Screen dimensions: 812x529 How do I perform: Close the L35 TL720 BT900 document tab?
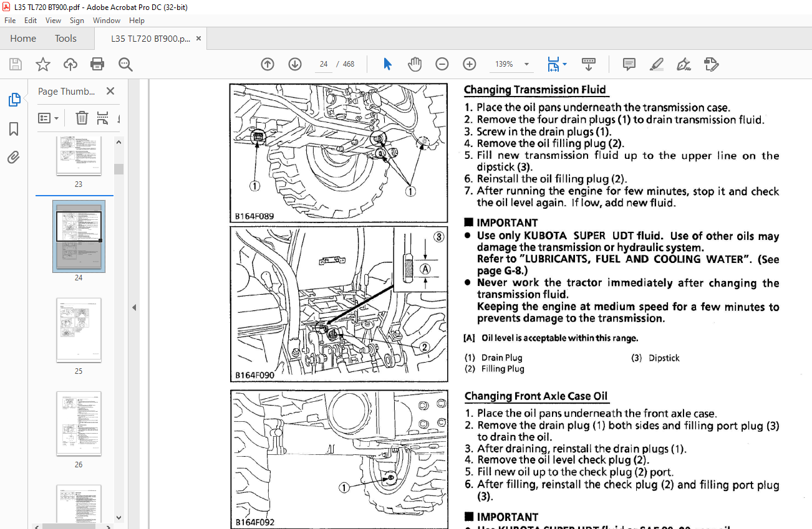point(198,39)
